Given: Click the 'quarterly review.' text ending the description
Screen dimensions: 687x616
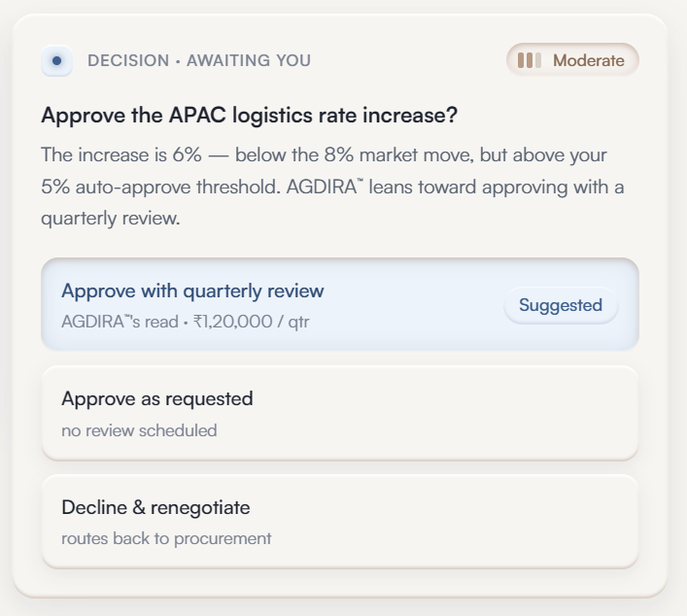Looking at the screenshot, I should [x=111, y=219].
